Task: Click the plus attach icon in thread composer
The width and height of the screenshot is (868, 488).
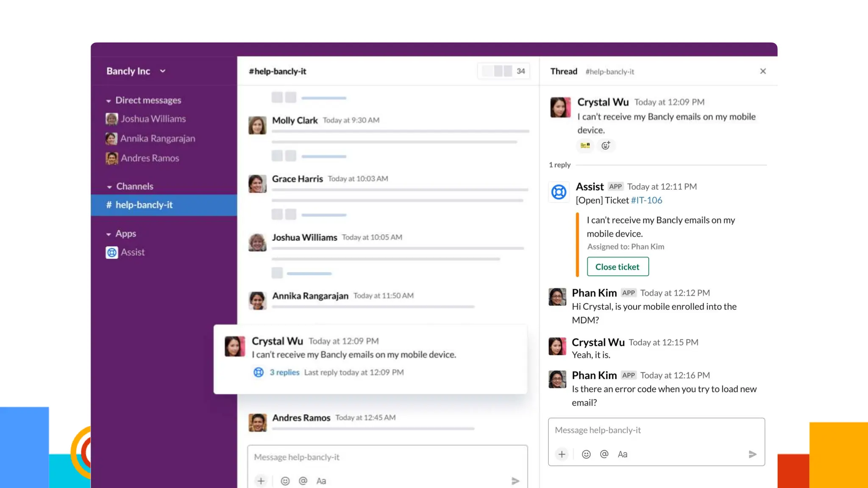Action: (x=562, y=455)
